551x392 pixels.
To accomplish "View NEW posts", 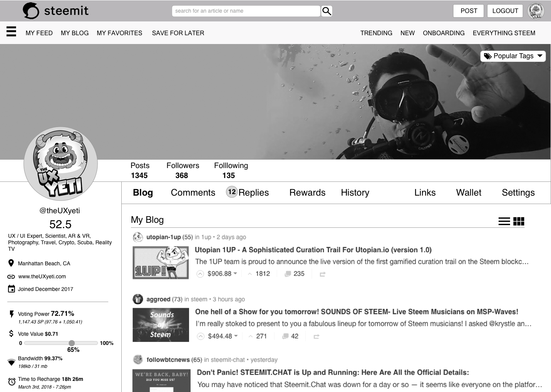I will point(408,33).
